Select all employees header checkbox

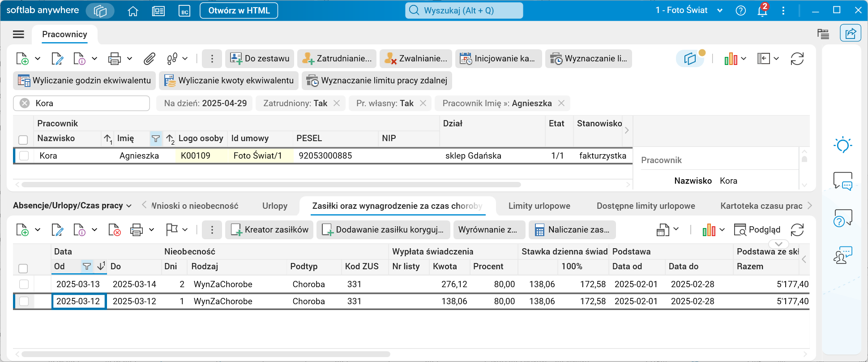[x=23, y=140]
